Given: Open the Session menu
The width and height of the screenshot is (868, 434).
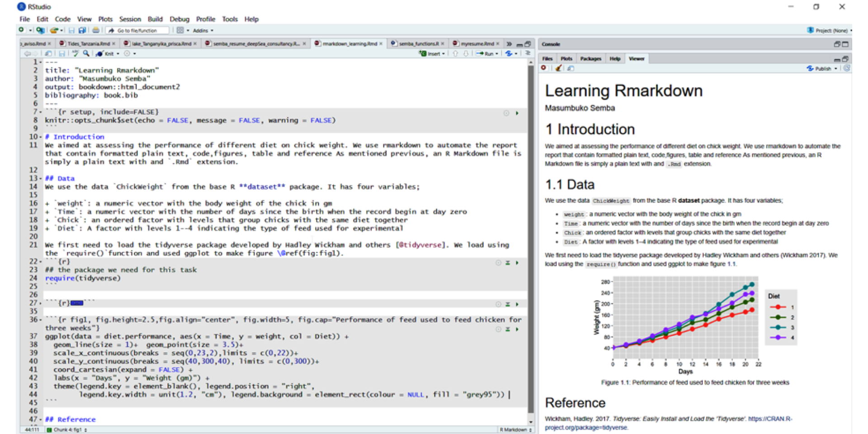Looking at the screenshot, I should pos(130,19).
